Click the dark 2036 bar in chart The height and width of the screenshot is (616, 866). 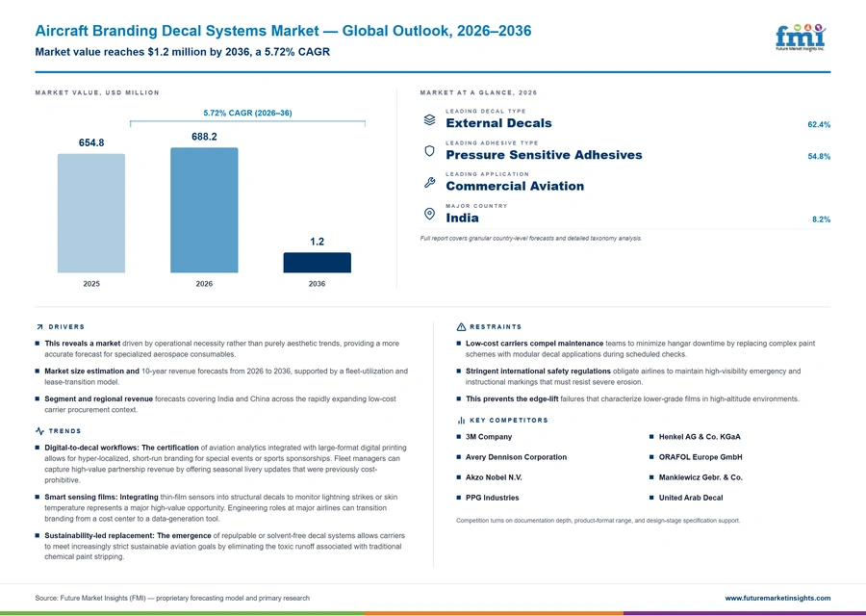click(317, 263)
